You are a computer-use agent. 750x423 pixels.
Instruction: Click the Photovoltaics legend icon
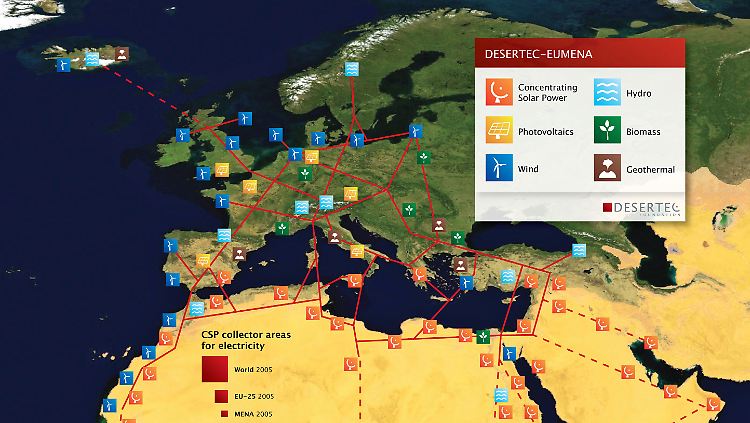pos(499,131)
